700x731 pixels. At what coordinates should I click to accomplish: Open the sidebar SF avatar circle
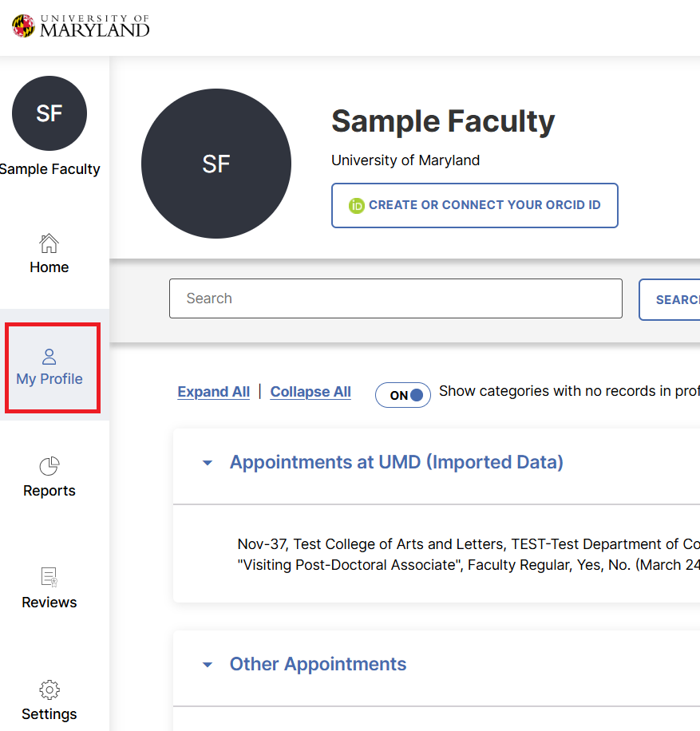49,113
